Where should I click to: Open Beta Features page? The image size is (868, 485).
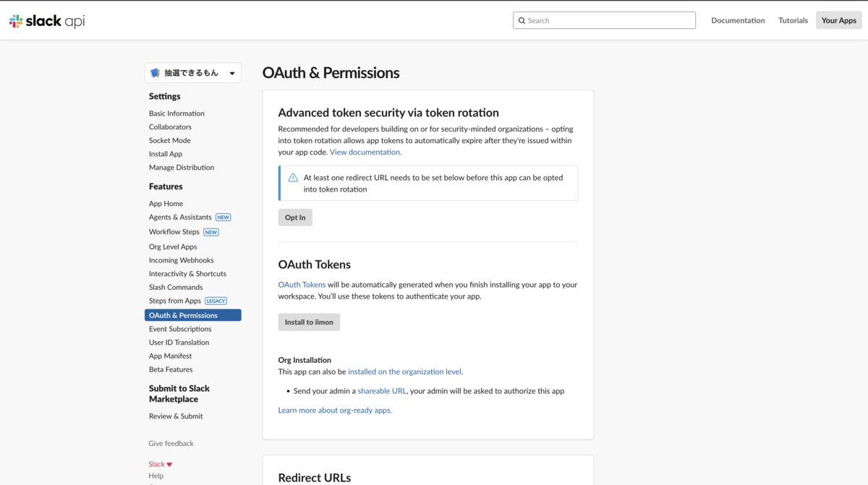(x=171, y=369)
